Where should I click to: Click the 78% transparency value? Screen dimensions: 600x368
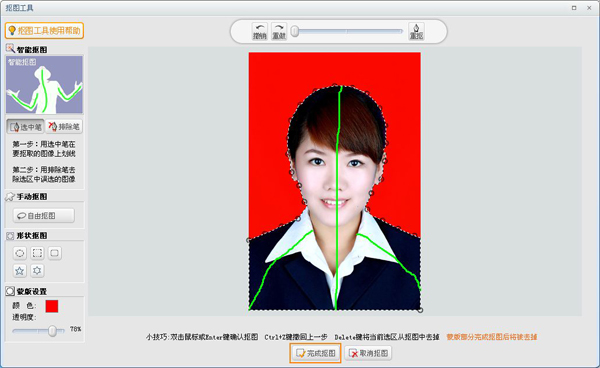click(x=75, y=329)
